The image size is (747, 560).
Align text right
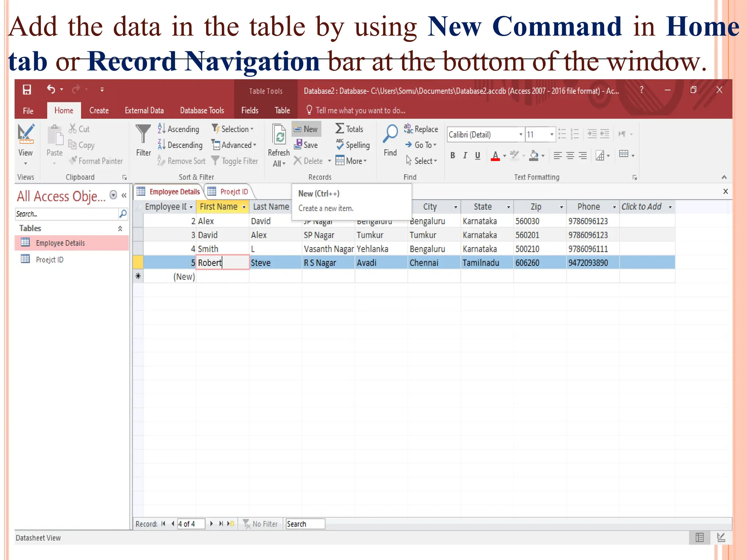point(582,156)
